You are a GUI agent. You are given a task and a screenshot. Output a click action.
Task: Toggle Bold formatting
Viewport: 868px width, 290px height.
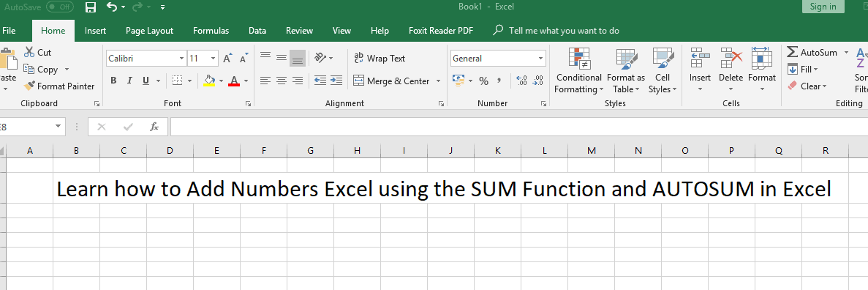(x=113, y=81)
